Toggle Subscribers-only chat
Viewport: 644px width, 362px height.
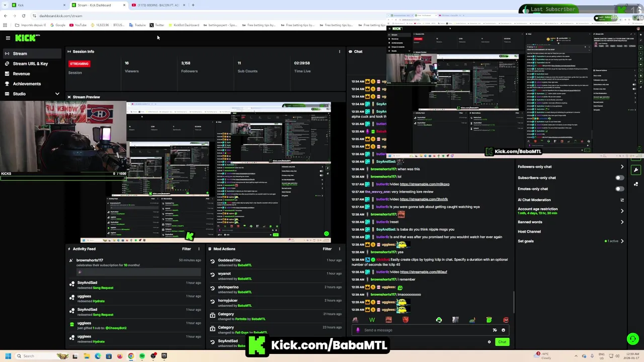[x=619, y=177]
